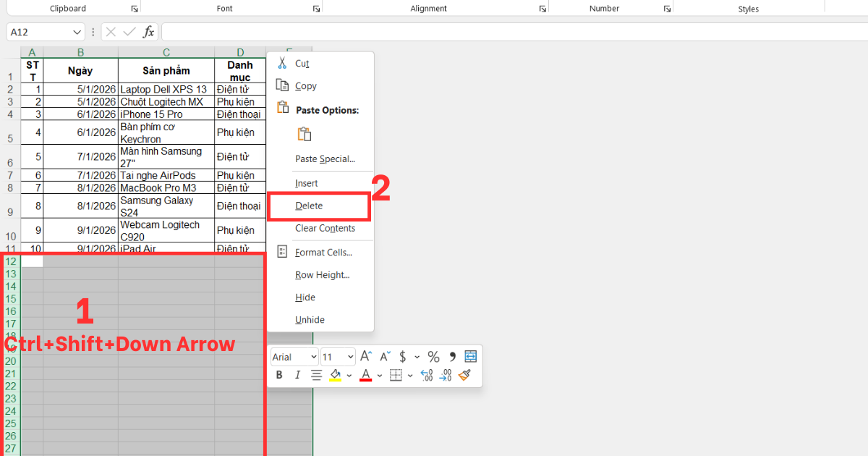Click cell 'Laptop Dell XPS 13'
This screenshot has width=868, height=456.
click(x=166, y=90)
